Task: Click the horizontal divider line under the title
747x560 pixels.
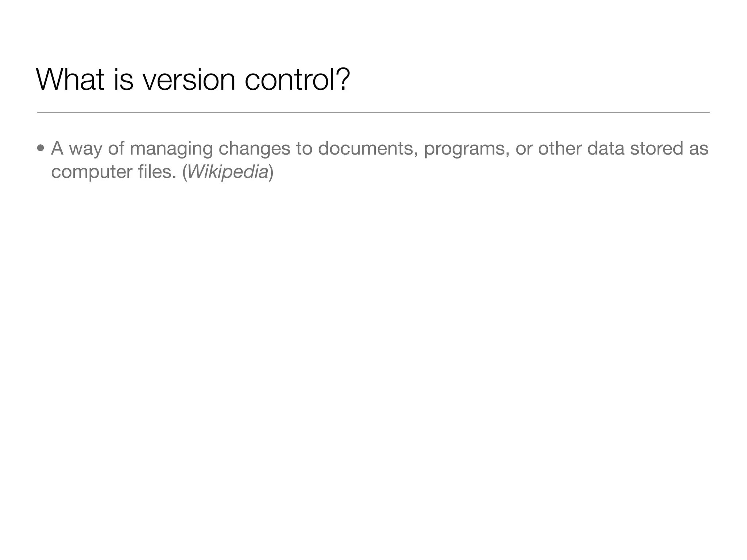Action: 373,113
